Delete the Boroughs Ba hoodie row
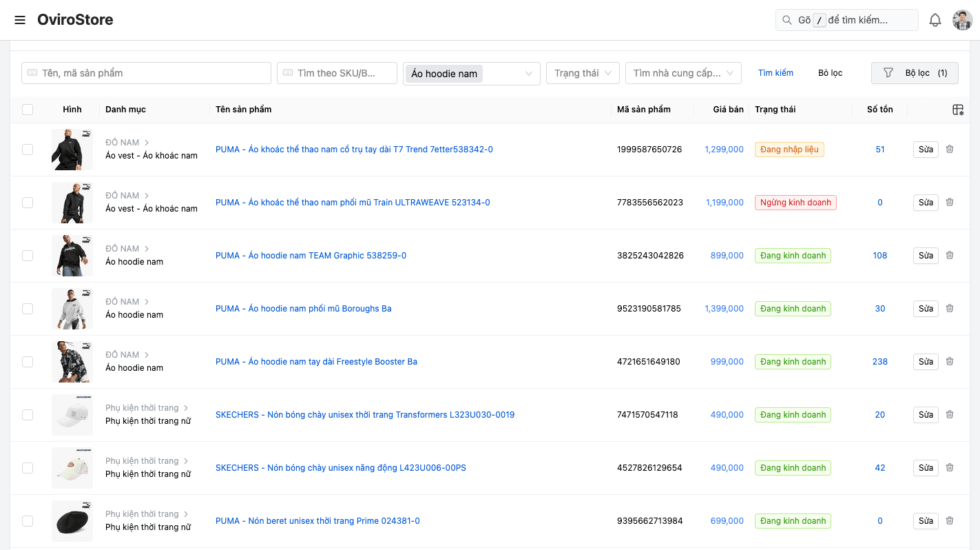980x550 pixels. (x=950, y=309)
